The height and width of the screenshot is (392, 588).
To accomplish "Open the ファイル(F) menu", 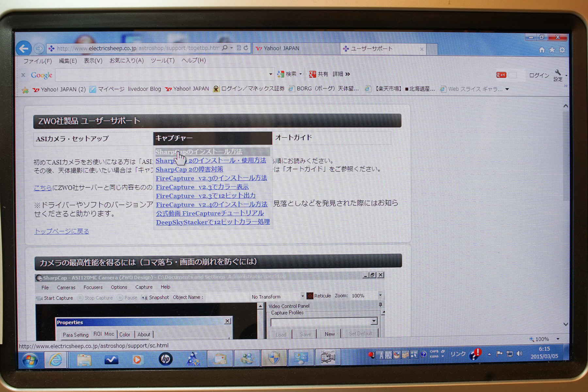I will (38, 61).
